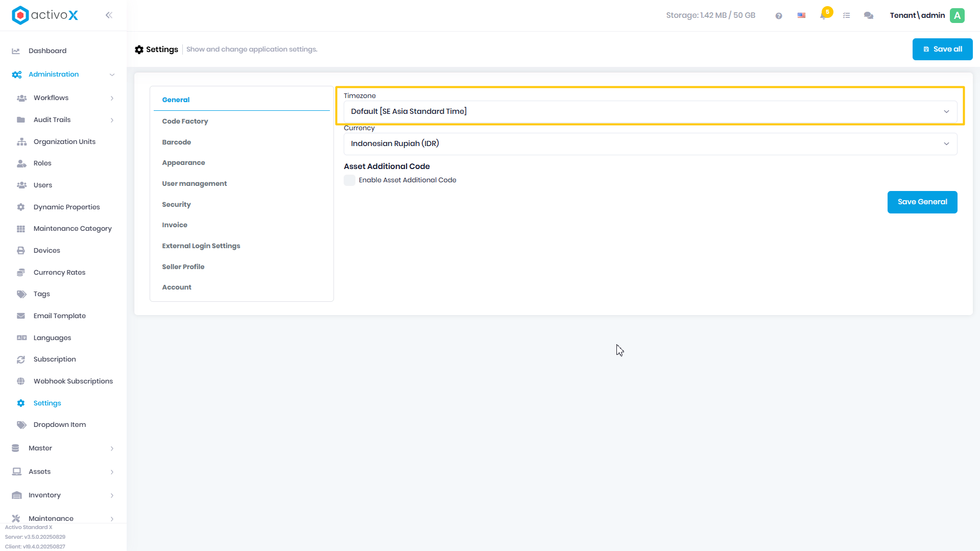
Task: Open the Users page link
Action: click(43, 185)
